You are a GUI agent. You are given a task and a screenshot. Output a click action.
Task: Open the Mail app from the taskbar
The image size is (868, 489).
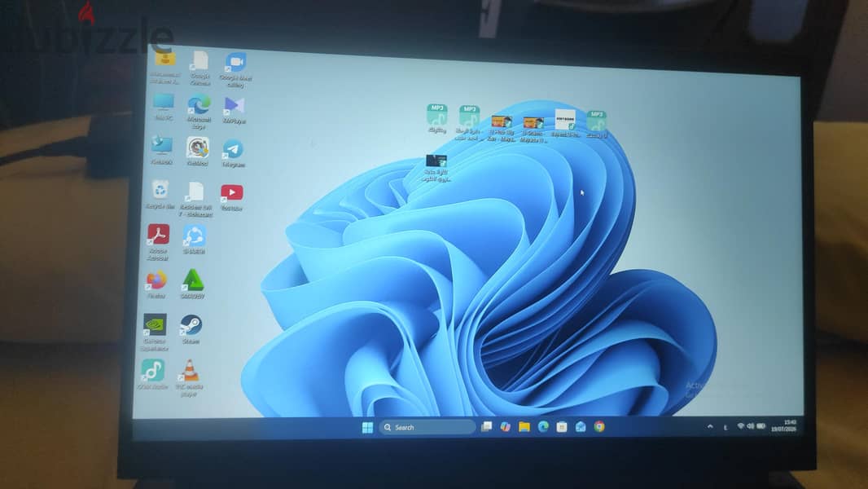[x=581, y=426]
